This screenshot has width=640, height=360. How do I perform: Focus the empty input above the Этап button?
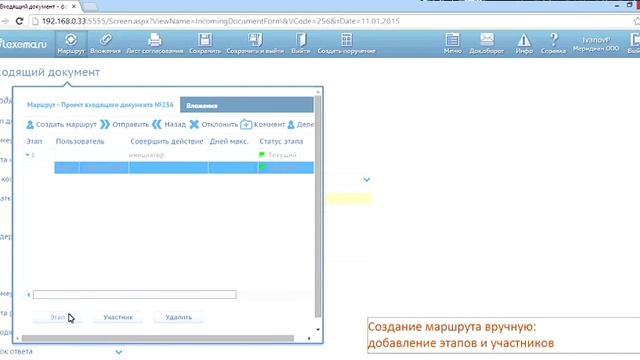(x=134, y=294)
